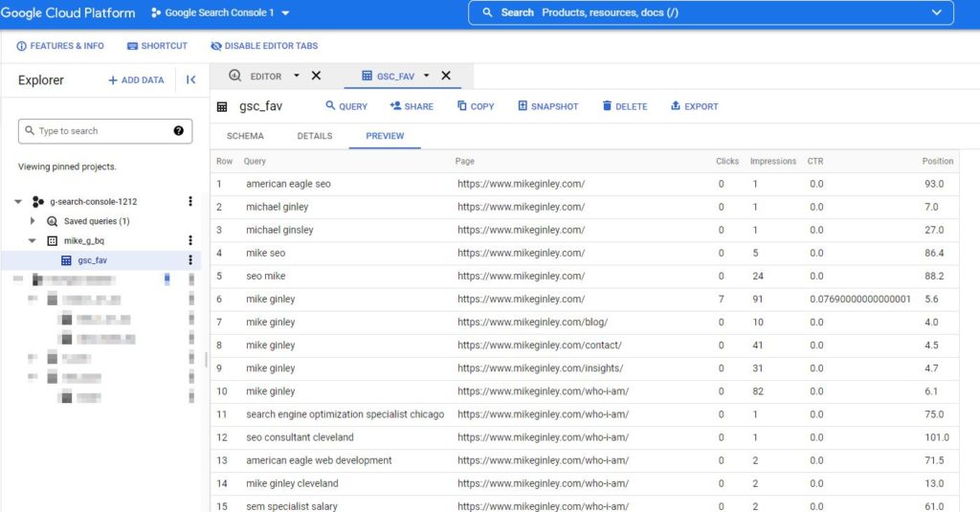Collapse the mike_g_bq dataset
This screenshot has width=980, height=512.
point(32,240)
